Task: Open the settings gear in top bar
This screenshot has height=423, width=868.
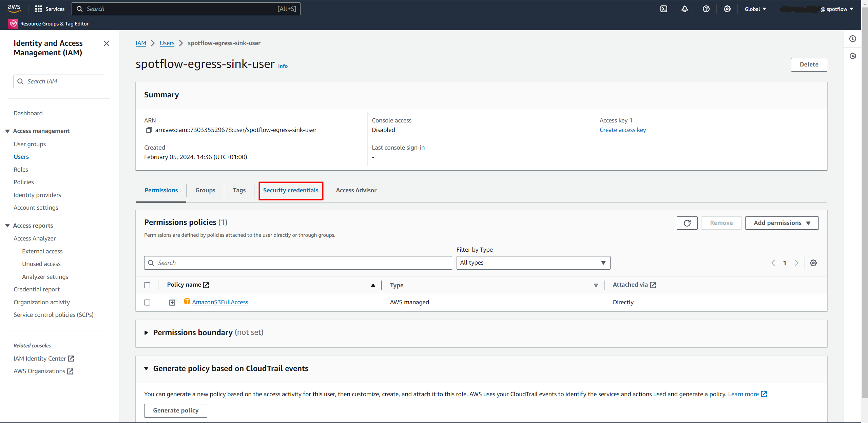Action: click(x=727, y=9)
